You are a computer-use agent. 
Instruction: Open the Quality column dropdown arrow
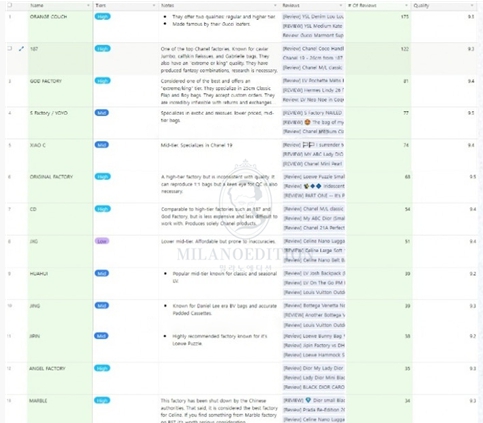(472, 6)
